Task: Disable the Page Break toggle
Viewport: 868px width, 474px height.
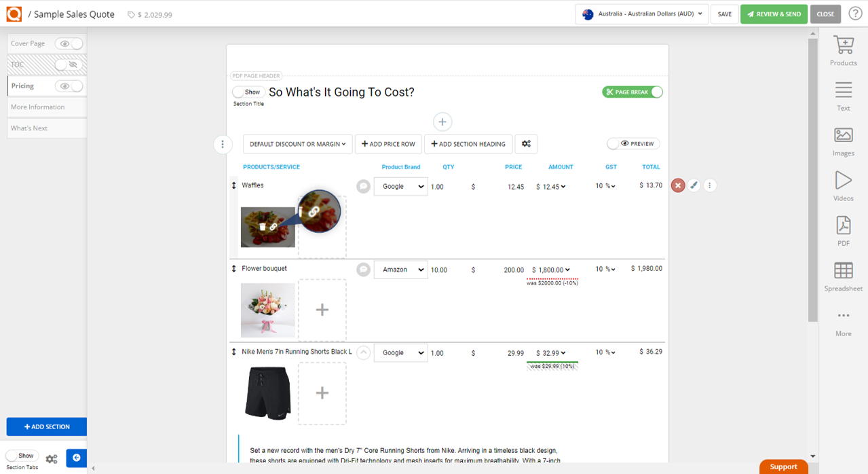Action: 655,92
